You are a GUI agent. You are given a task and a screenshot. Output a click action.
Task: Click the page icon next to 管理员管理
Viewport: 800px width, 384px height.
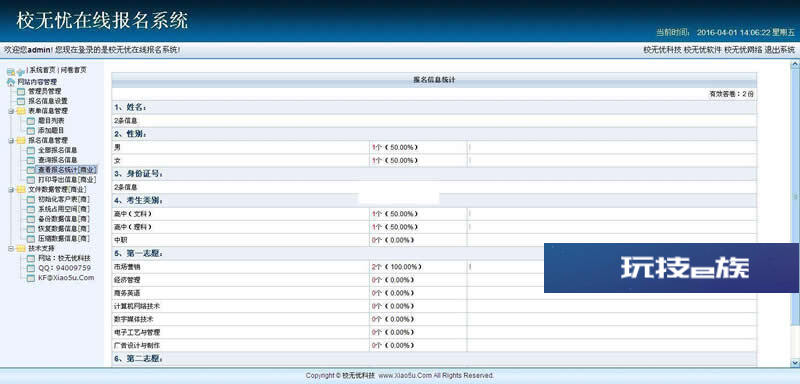[x=21, y=91]
